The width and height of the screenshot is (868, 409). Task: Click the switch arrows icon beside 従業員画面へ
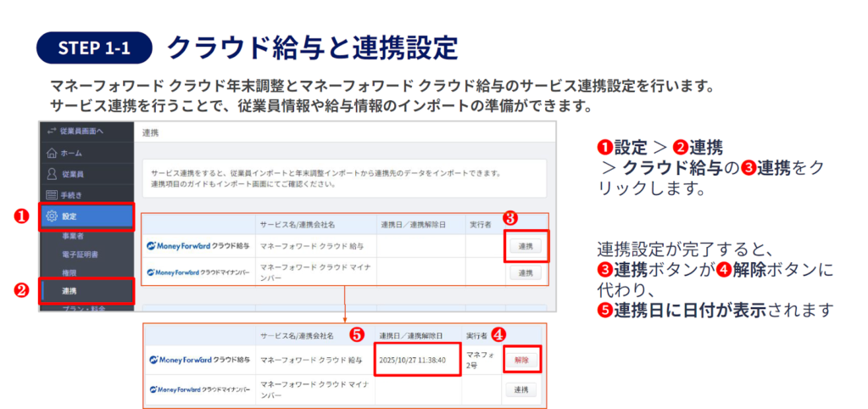49,131
